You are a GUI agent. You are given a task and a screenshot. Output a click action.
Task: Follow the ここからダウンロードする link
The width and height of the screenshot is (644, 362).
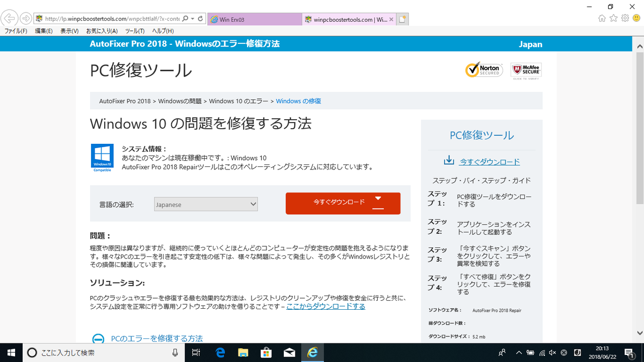326,306
